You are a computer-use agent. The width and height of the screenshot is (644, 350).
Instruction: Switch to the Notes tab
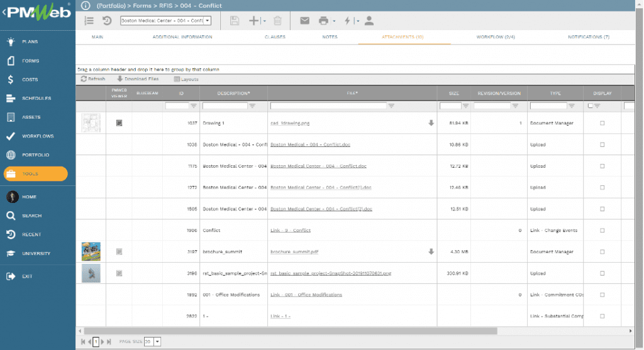click(330, 37)
